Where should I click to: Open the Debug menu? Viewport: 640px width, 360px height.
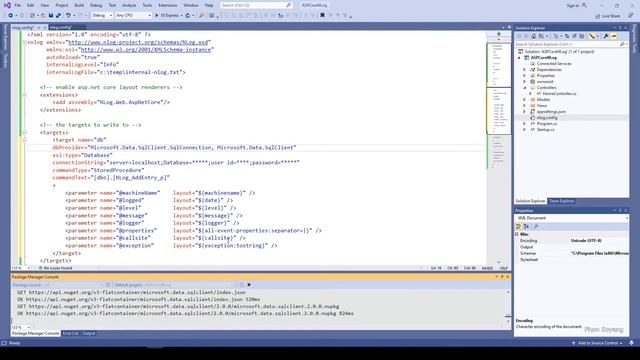point(96,5)
